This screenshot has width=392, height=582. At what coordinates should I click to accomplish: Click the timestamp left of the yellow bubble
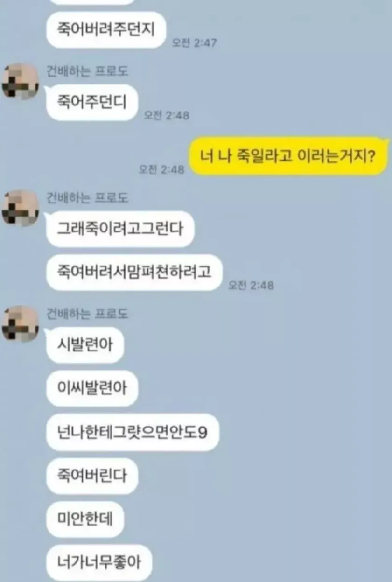pyautogui.click(x=161, y=169)
